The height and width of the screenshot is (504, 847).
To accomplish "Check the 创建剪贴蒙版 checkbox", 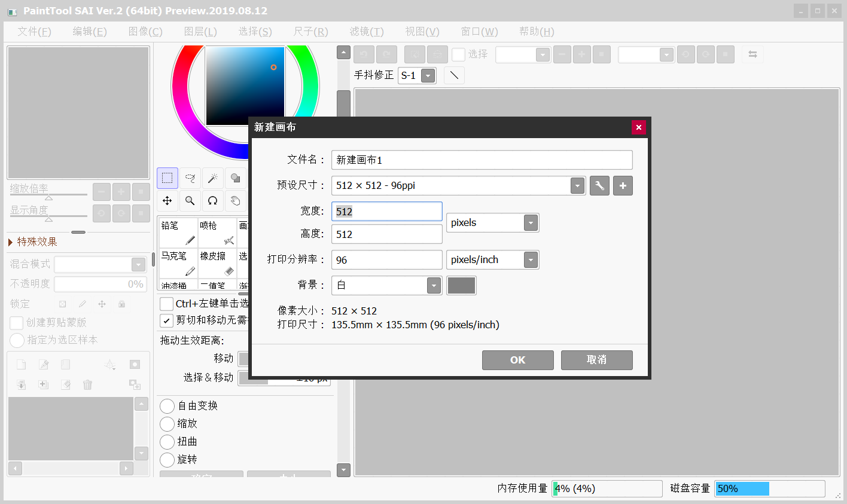I will coord(17,323).
